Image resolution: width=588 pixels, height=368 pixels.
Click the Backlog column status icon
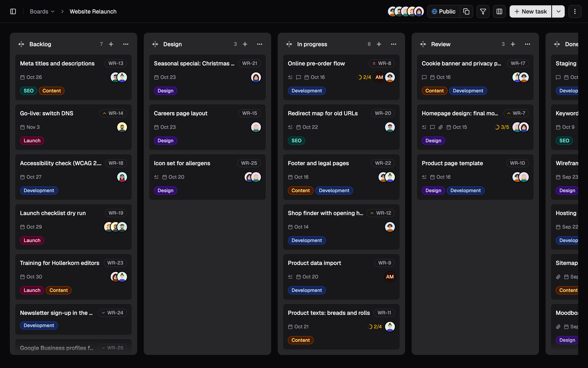(21, 44)
